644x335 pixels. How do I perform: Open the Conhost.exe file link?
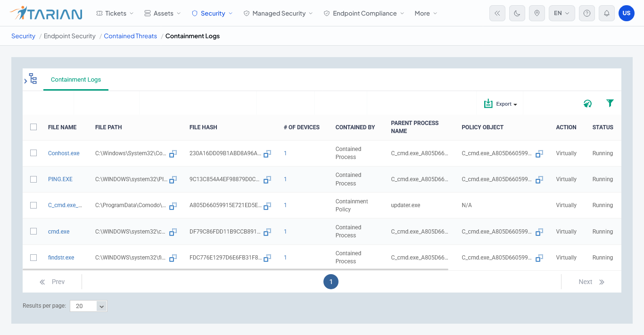coord(64,153)
